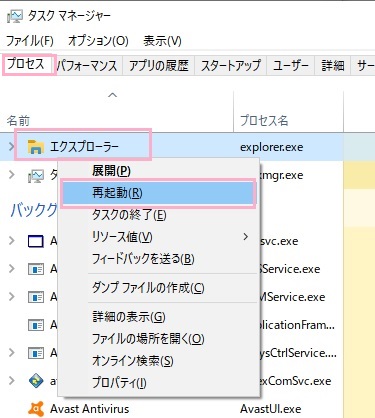The height and width of the screenshot is (418, 375).
Task: Switch to the アプリの履歴 tab
Action: coord(159,65)
